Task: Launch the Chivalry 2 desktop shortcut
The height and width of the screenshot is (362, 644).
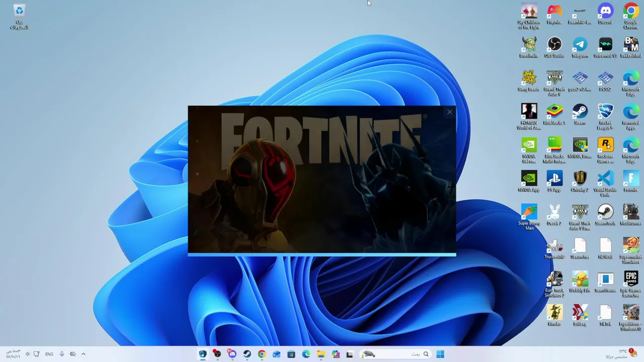Action: click(580, 182)
